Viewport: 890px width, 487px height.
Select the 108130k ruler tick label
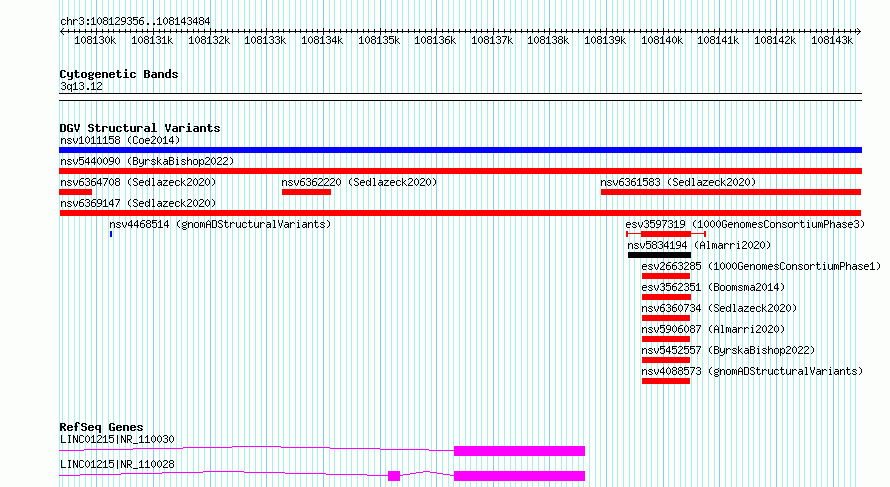[95, 40]
